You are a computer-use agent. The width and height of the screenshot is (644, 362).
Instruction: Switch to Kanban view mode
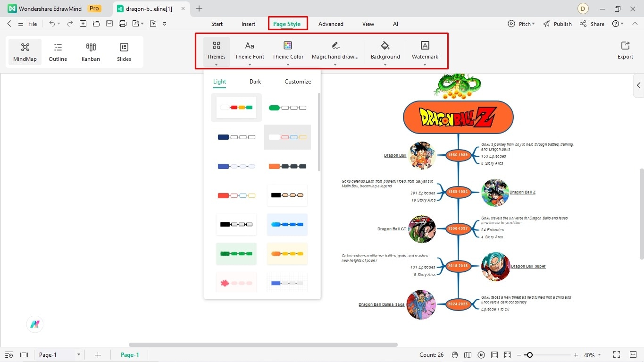point(91,52)
